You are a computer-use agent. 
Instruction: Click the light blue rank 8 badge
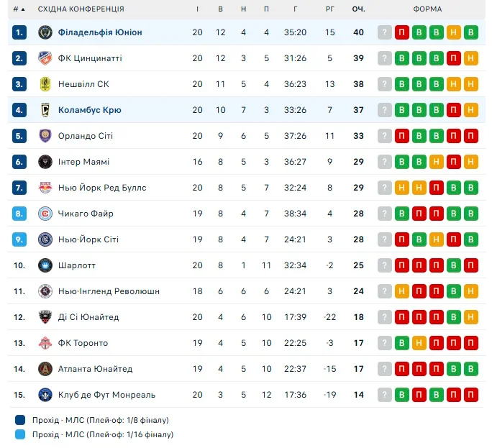point(19,214)
